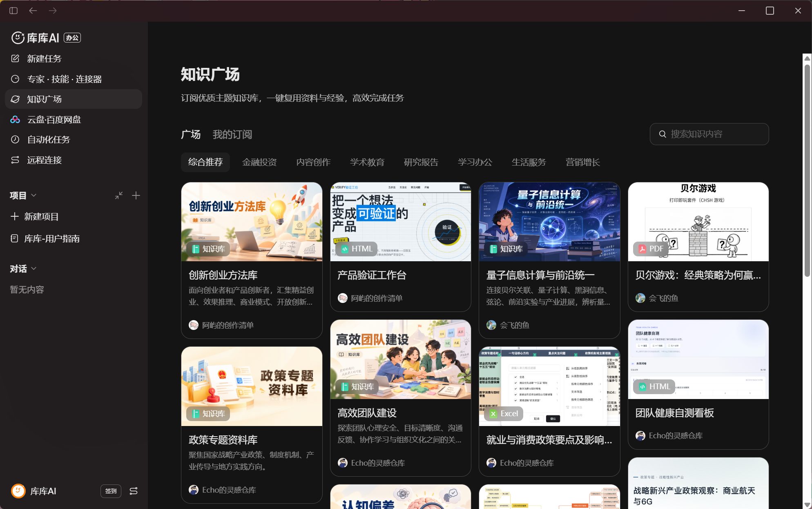Open 新建任务 from the sidebar
Image resolution: width=812 pixels, height=509 pixels.
tap(74, 58)
